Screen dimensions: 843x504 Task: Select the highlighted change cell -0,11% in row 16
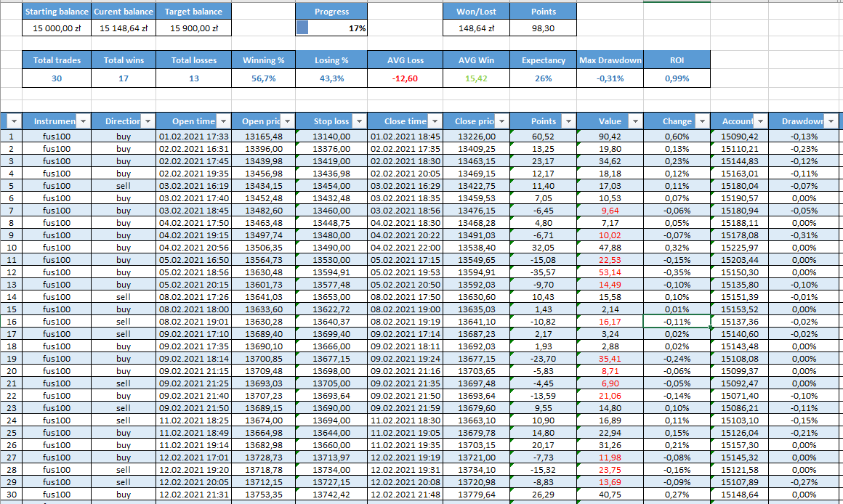pyautogui.click(x=677, y=322)
